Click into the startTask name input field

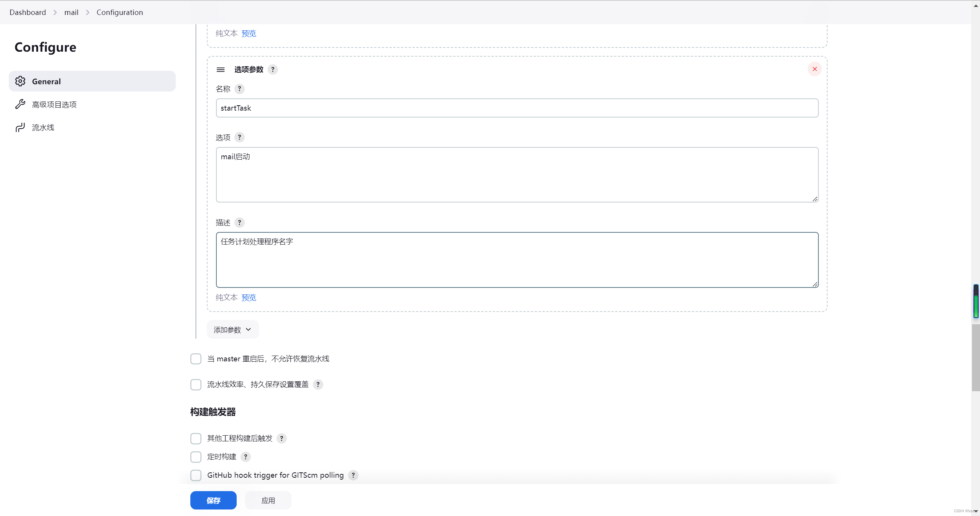coord(517,108)
